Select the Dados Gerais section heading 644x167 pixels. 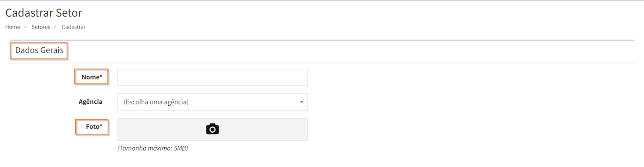[39, 50]
